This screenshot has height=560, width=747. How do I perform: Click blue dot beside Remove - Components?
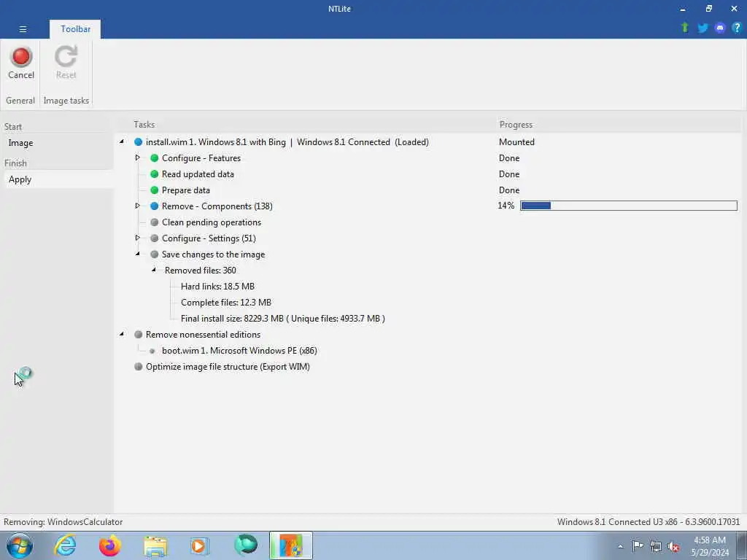click(x=155, y=206)
